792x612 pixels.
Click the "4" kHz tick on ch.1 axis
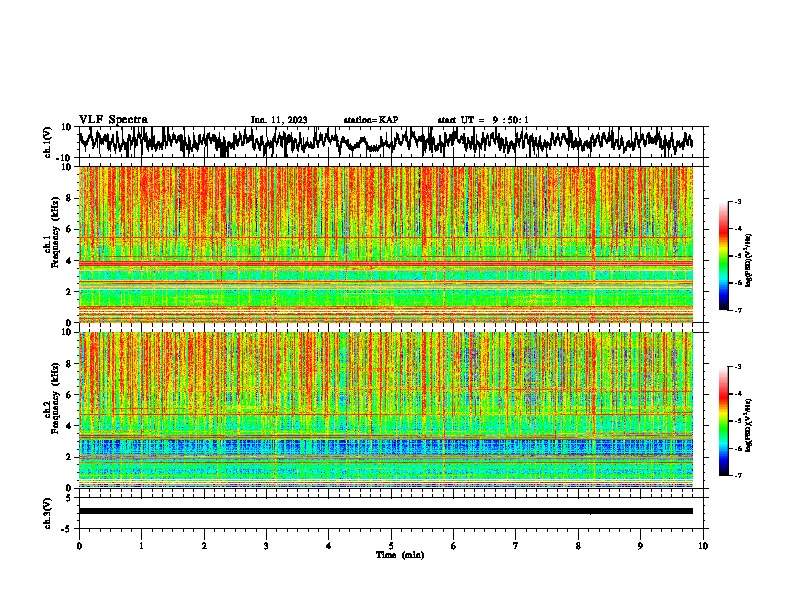tap(69, 261)
